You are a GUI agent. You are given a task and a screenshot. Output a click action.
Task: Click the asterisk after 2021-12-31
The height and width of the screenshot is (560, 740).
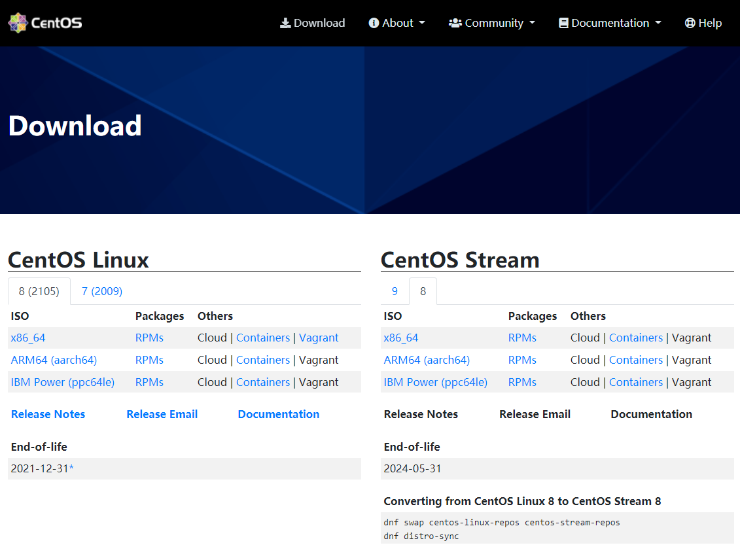tap(72, 467)
